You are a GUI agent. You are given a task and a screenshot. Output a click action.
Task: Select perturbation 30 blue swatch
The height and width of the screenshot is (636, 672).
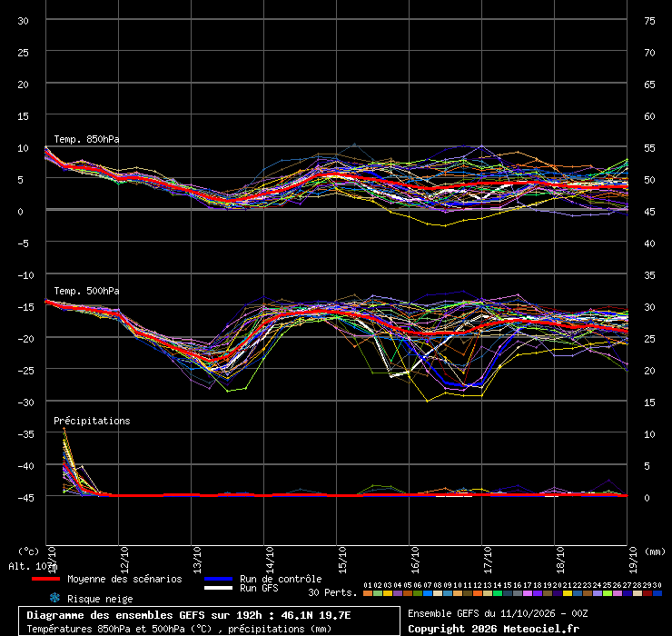pyautogui.click(x=657, y=593)
